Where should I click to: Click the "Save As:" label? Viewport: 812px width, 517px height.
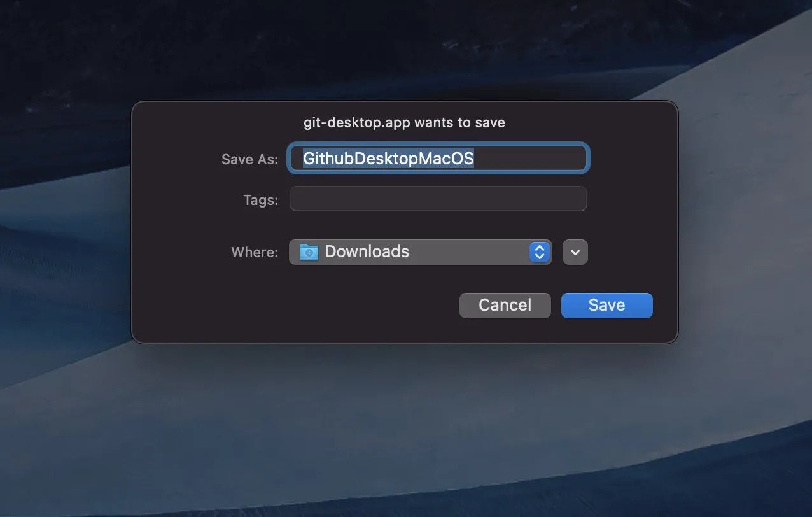(249, 160)
